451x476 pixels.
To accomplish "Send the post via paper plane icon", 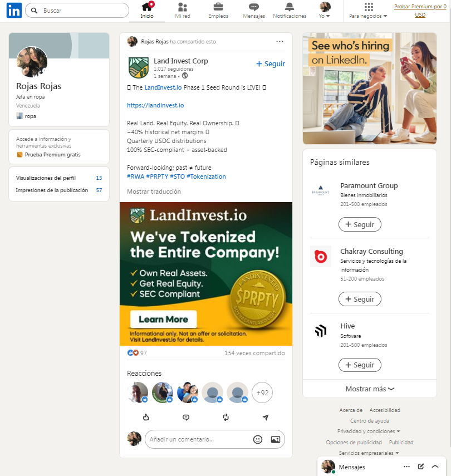I will (x=266, y=418).
